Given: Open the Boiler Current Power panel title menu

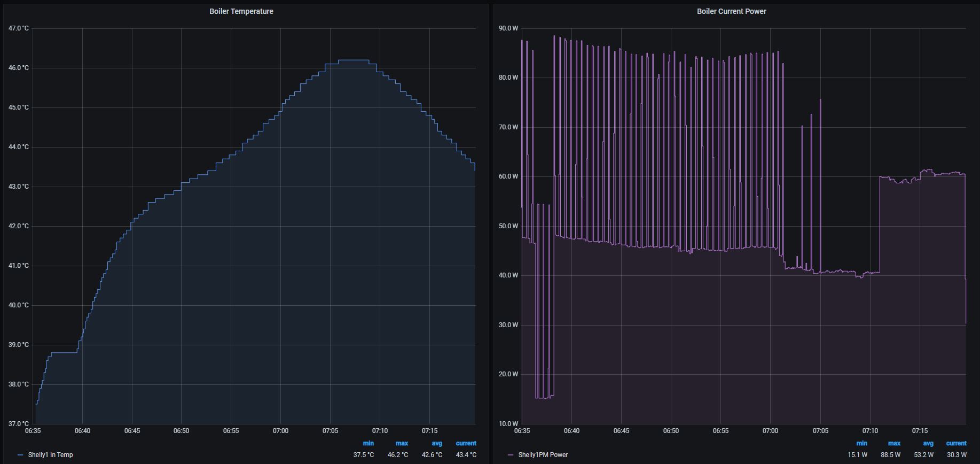Looking at the screenshot, I should (x=731, y=11).
